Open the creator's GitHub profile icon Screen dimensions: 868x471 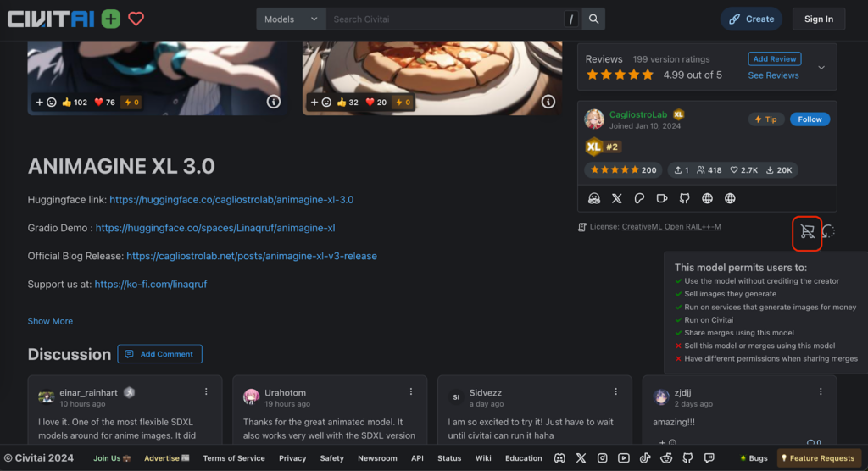[684, 198]
